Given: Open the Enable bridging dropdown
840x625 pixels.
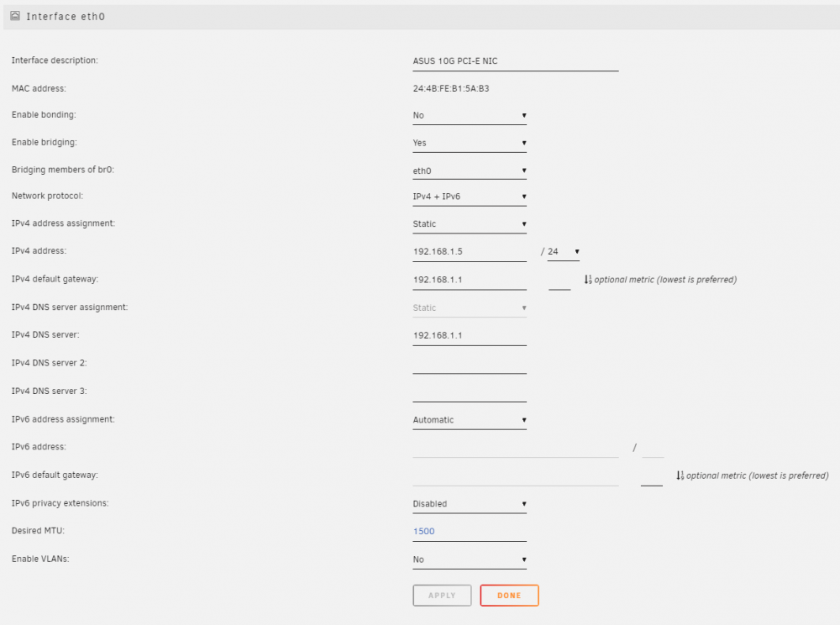Looking at the screenshot, I should (x=470, y=143).
